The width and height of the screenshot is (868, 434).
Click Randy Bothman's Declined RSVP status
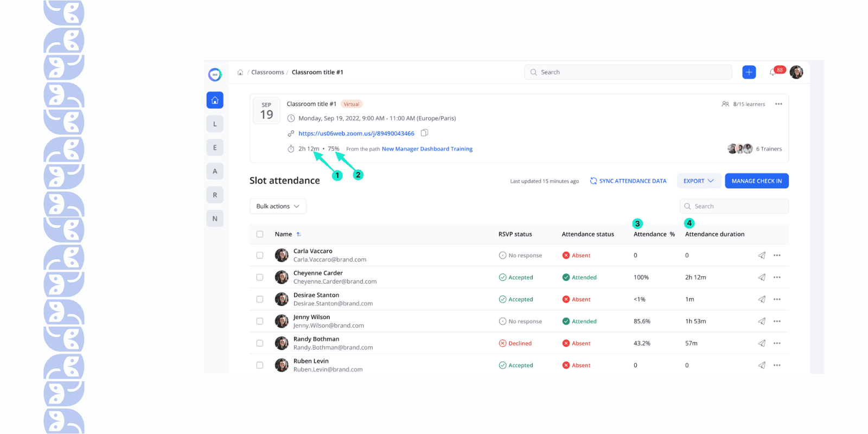tap(515, 343)
